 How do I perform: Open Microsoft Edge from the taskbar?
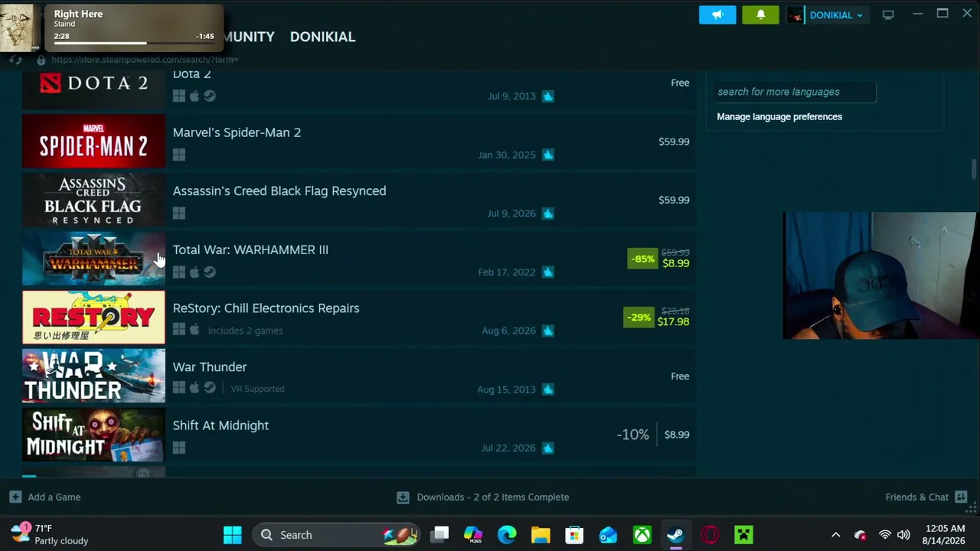pyautogui.click(x=507, y=535)
